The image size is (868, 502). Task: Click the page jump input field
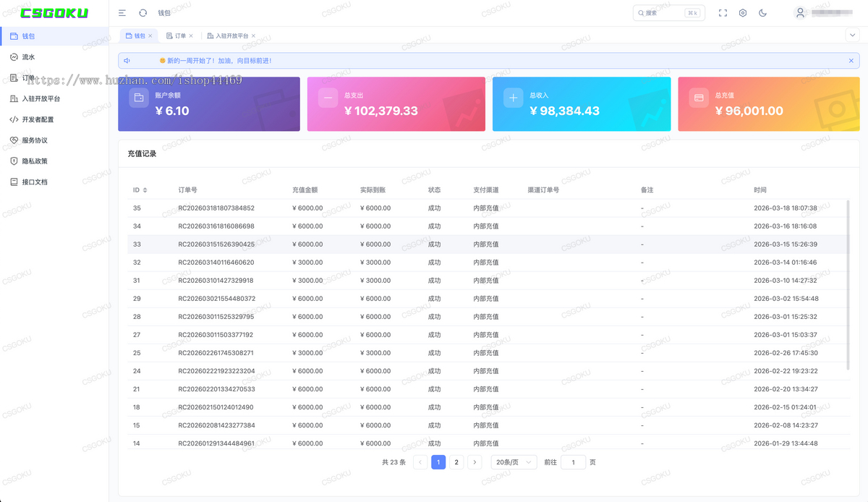coord(574,462)
